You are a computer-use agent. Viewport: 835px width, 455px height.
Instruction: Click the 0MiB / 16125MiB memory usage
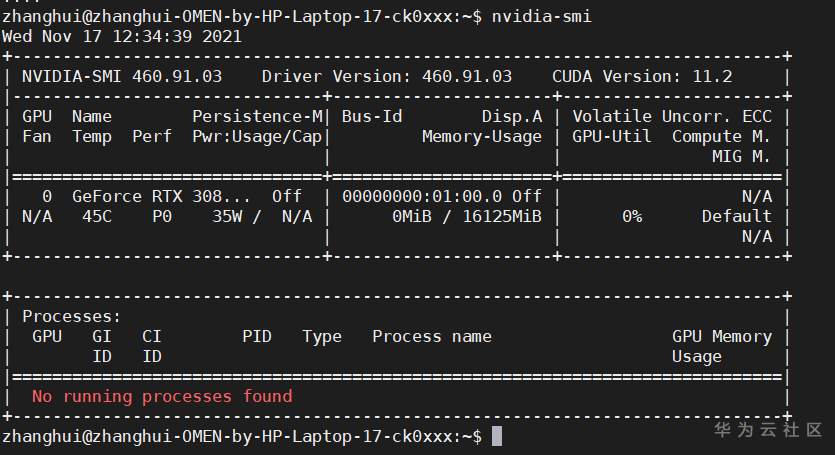[x=466, y=216]
